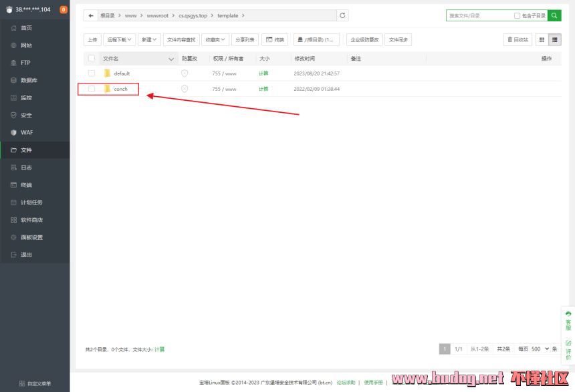Click 文件内容查找 button
Screen dimensions: 575x392
tap(181, 39)
